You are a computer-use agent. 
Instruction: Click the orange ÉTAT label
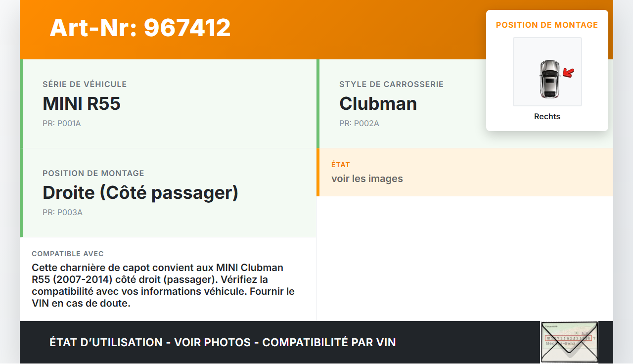pos(341,165)
